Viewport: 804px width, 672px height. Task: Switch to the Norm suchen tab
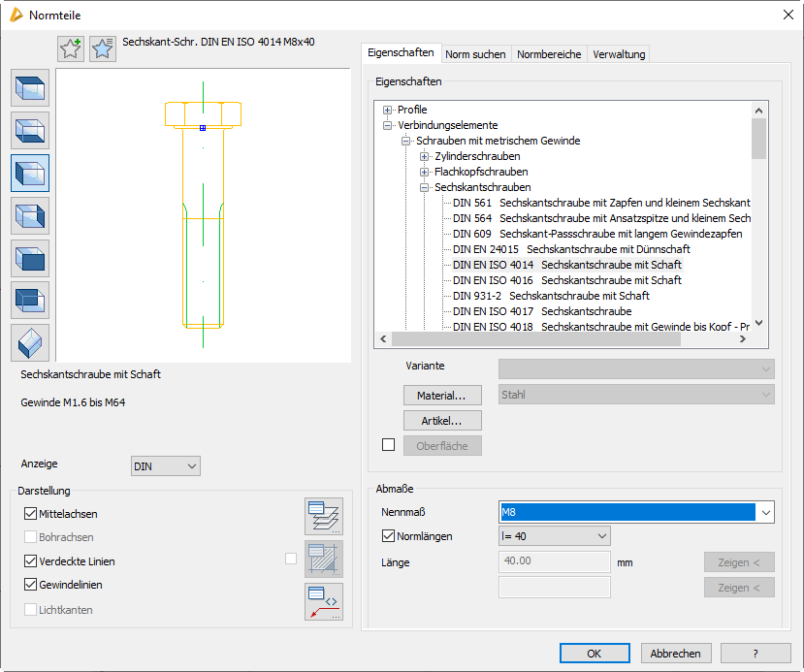pos(475,54)
